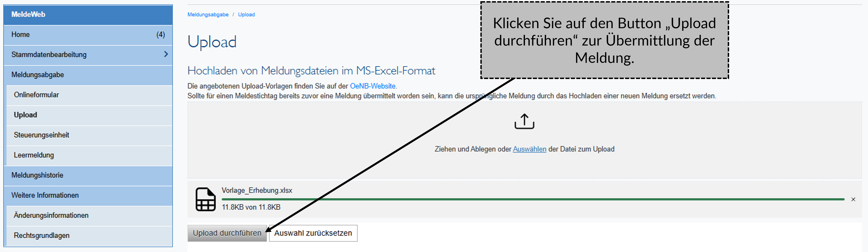
Task: Click Meldungsabgabe breadcrumb link
Action: [208, 14]
